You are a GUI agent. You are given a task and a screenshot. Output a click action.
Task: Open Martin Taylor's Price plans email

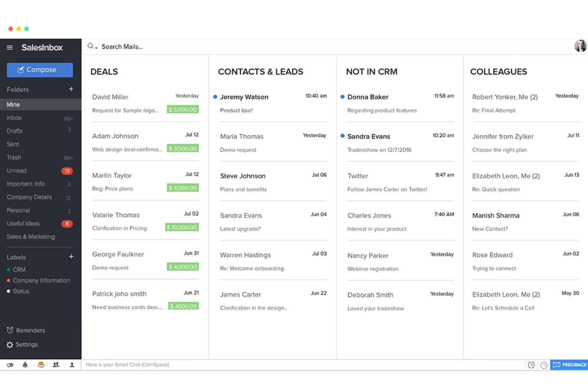[145, 182]
